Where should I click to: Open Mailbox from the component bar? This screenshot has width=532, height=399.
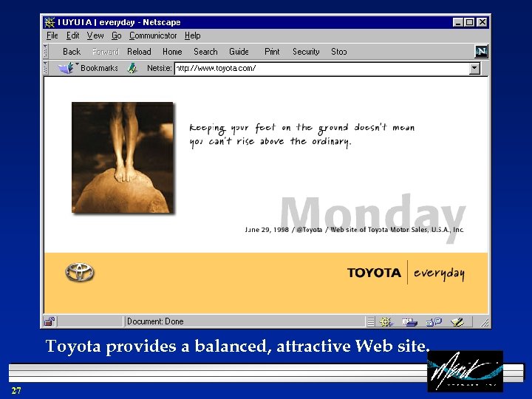pos(409,321)
